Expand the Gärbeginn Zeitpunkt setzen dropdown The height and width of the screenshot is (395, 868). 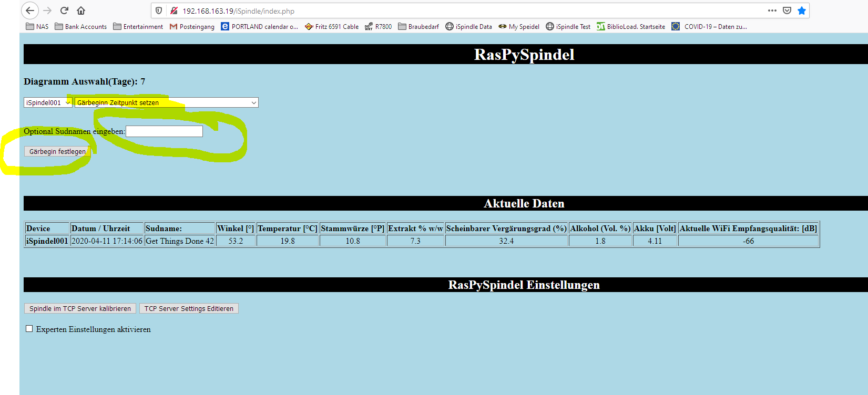coord(166,103)
